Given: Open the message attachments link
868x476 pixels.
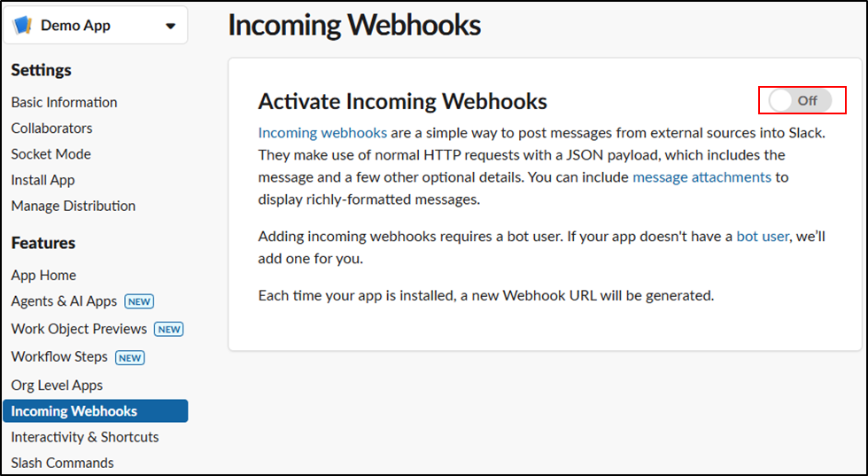Looking at the screenshot, I should [701, 177].
